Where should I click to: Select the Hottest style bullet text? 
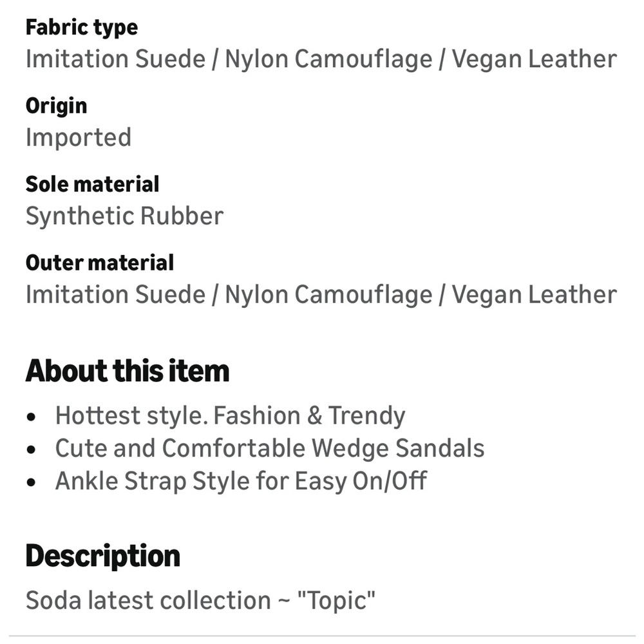pos(231,415)
